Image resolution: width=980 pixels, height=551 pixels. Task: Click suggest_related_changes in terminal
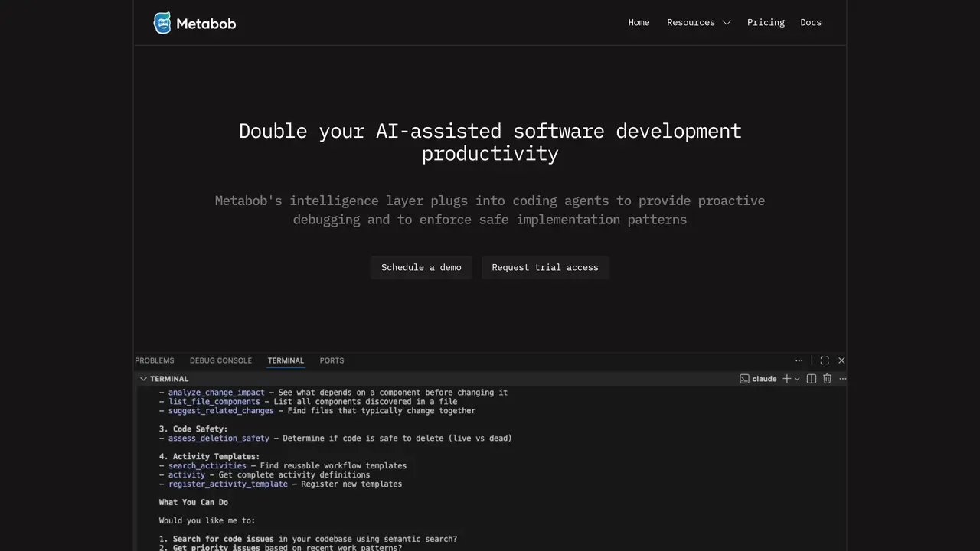click(x=221, y=411)
